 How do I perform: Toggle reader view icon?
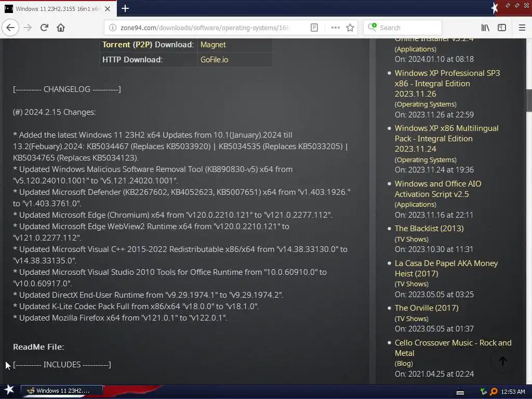(314, 28)
